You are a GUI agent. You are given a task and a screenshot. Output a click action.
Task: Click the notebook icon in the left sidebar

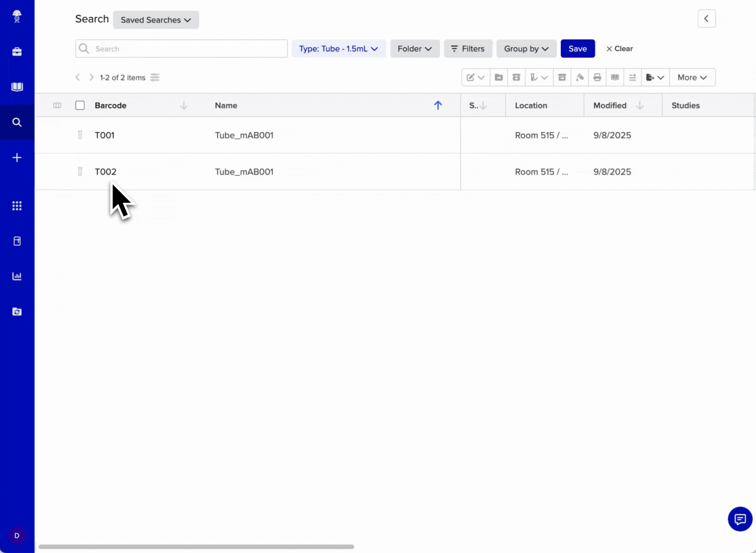(17, 87)
